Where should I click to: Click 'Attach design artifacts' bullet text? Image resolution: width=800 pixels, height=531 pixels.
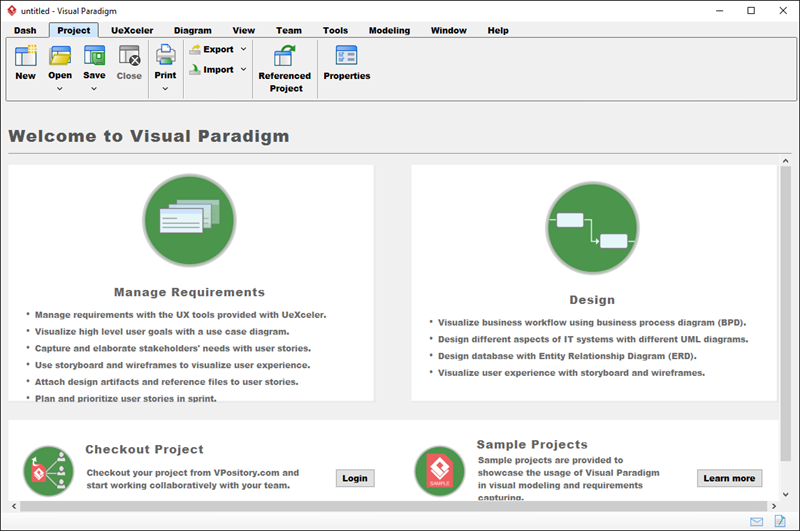(x=166, y=382)
